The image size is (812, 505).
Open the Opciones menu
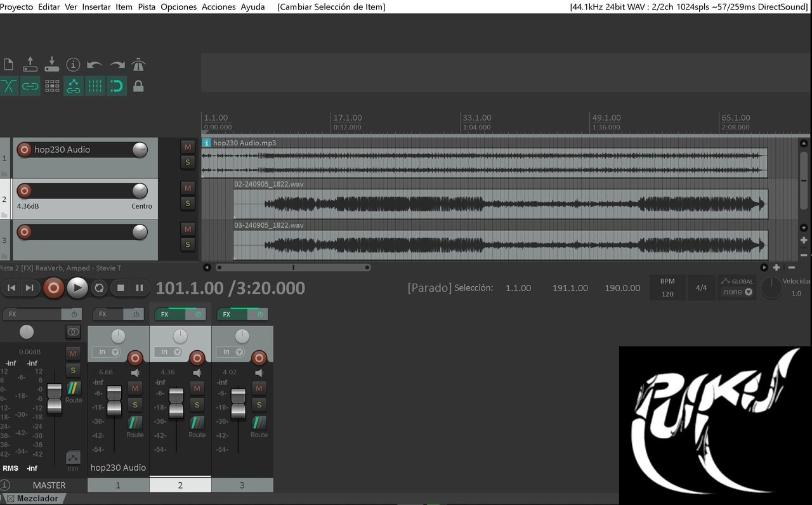pyautogui.click(x=179, y=7)
